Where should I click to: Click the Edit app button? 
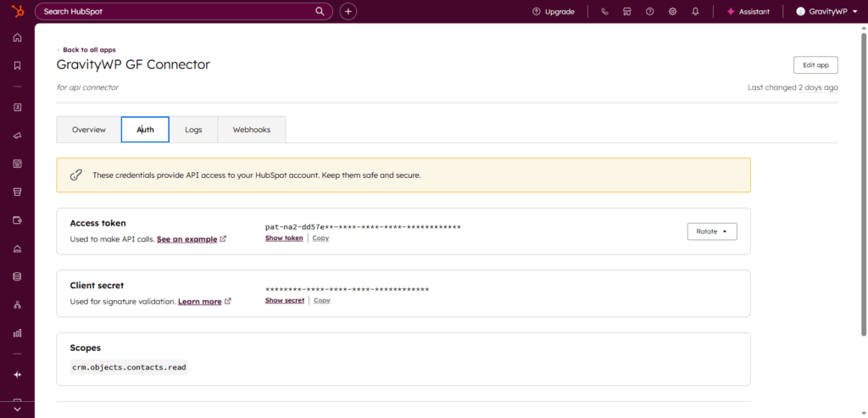815,64
